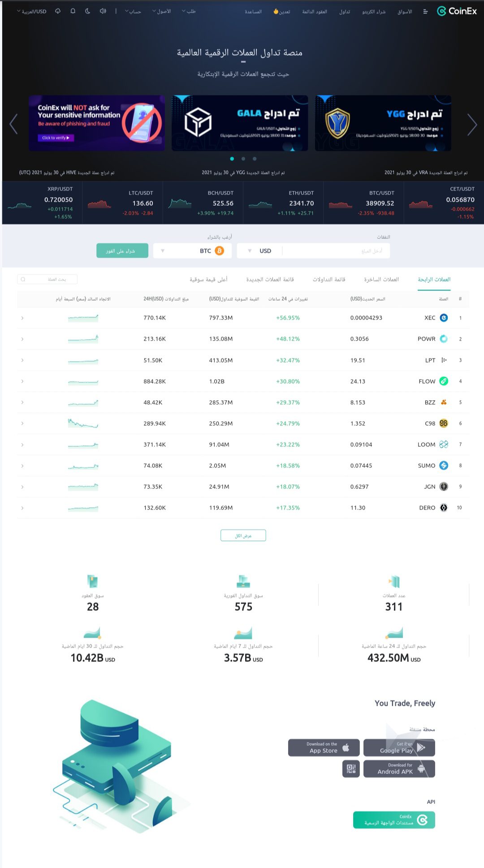Click the POWR coin icon

[444, 339]
